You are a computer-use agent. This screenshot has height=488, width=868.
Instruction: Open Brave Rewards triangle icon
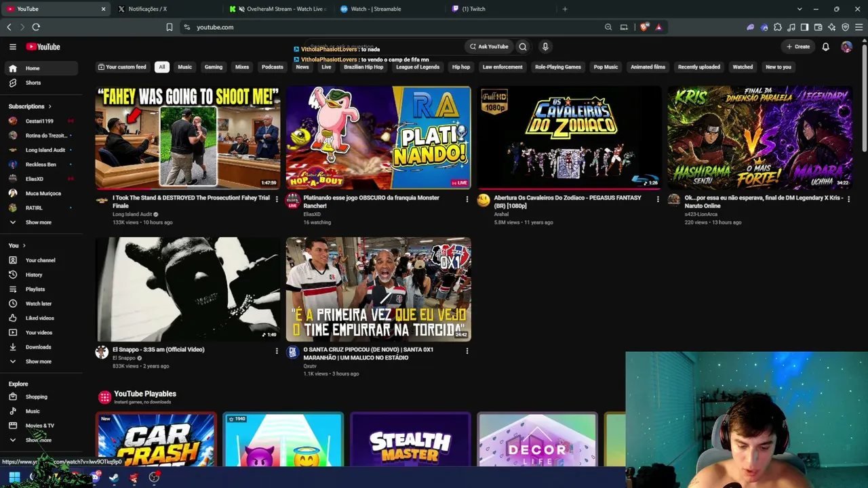coord(658,27)
